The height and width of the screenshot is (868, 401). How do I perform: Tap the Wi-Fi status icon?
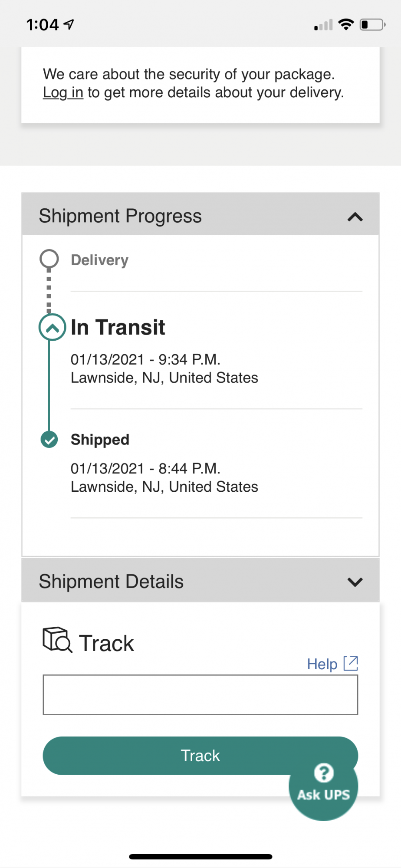(346, 25)
